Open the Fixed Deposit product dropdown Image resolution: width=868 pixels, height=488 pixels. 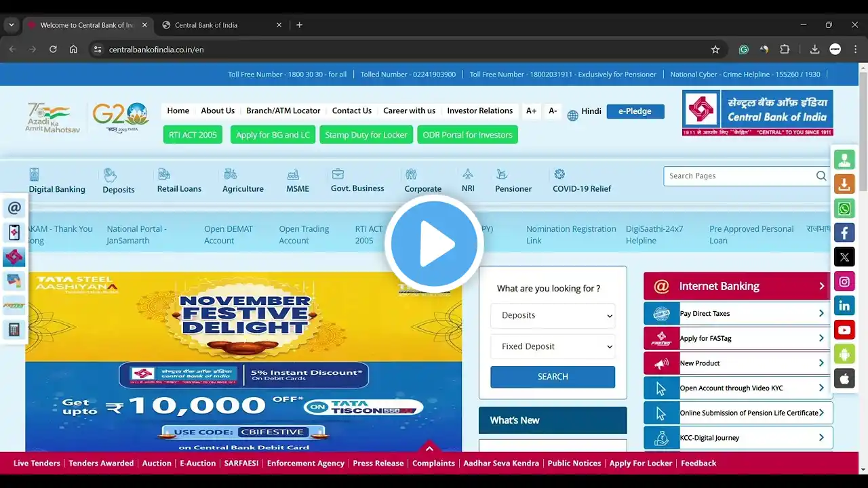[x=553, y=346]
